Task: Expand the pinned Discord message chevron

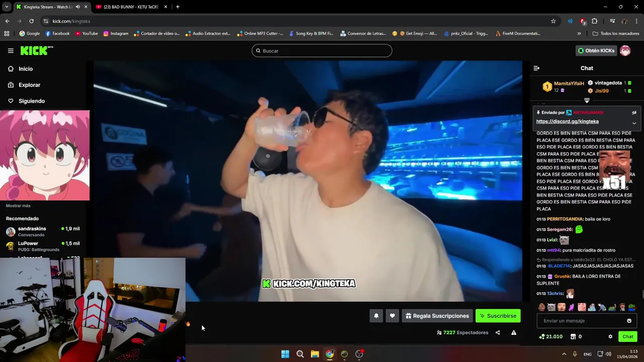Action: pos(634,123)
